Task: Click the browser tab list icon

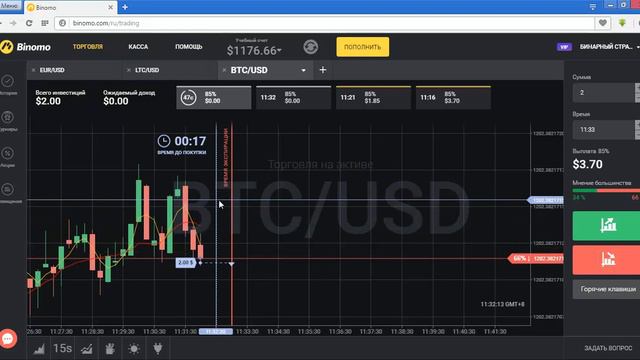Action: [x=593, y=6]
